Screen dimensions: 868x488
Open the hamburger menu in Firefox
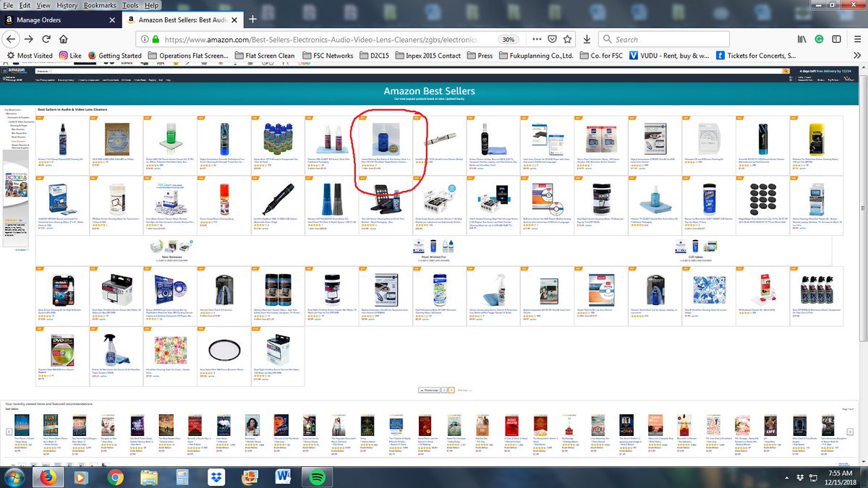point(857,39)
